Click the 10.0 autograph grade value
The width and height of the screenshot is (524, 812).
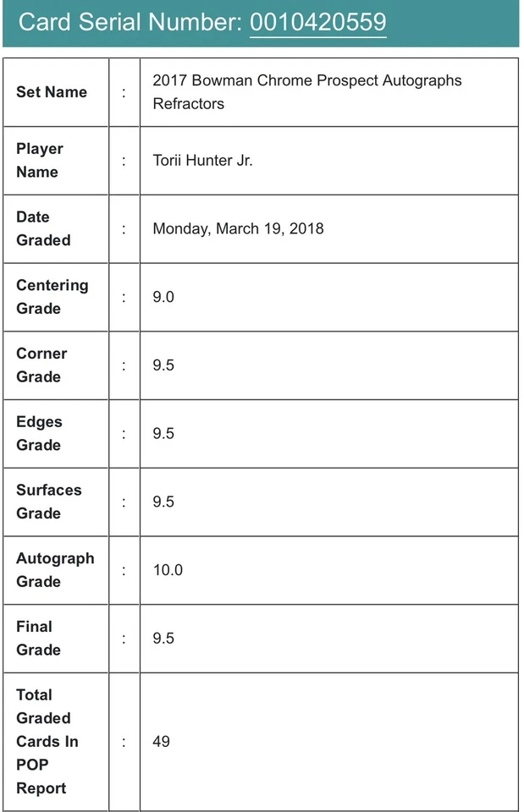point(168,570)
